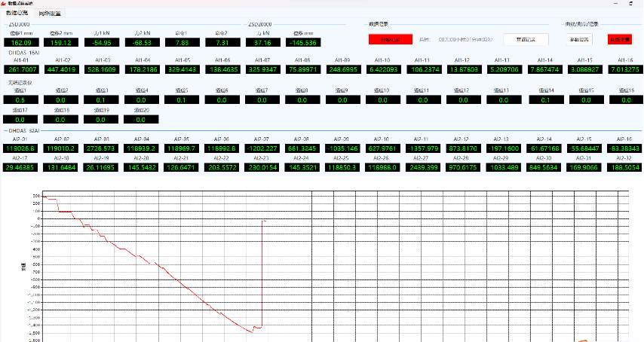Image resolution: width=644 pixels, height=342 pixels.
Task: Click the AI2-21 value 126.6471
Action: click(x=182, y=167)
